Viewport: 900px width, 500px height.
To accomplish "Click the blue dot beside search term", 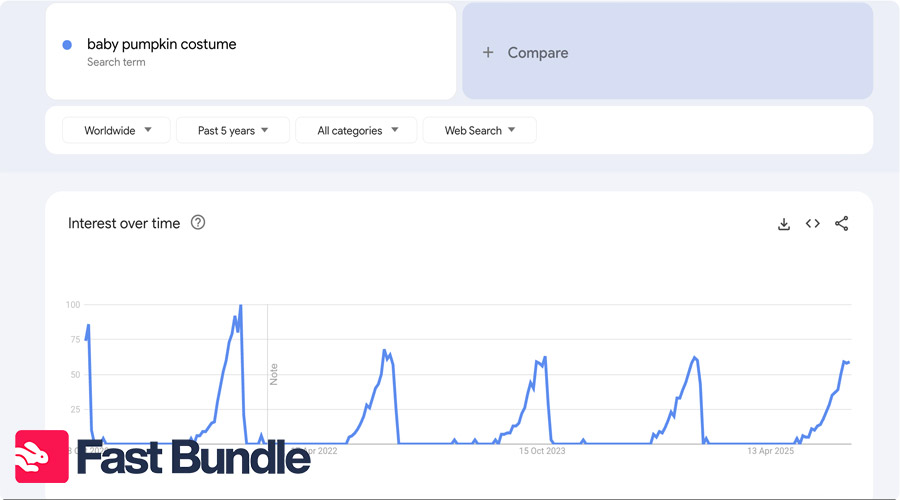I will click(67, 45).
